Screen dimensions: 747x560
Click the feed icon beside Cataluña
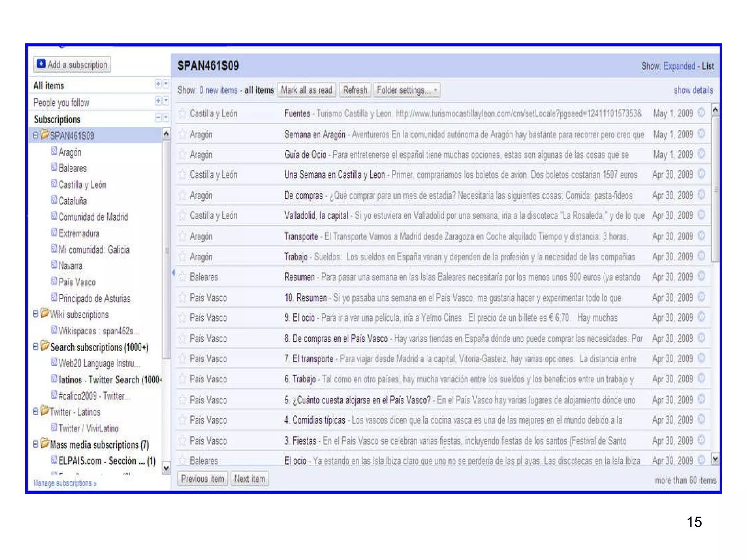click(54, 200)
